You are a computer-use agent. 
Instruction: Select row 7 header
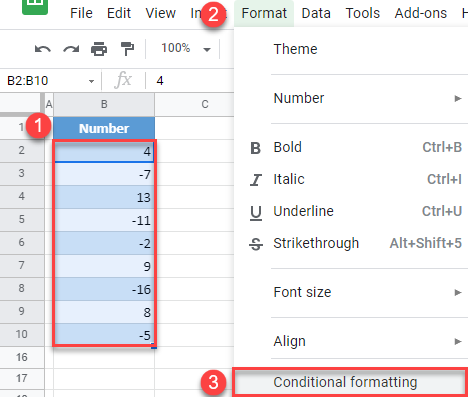[22, 266]
